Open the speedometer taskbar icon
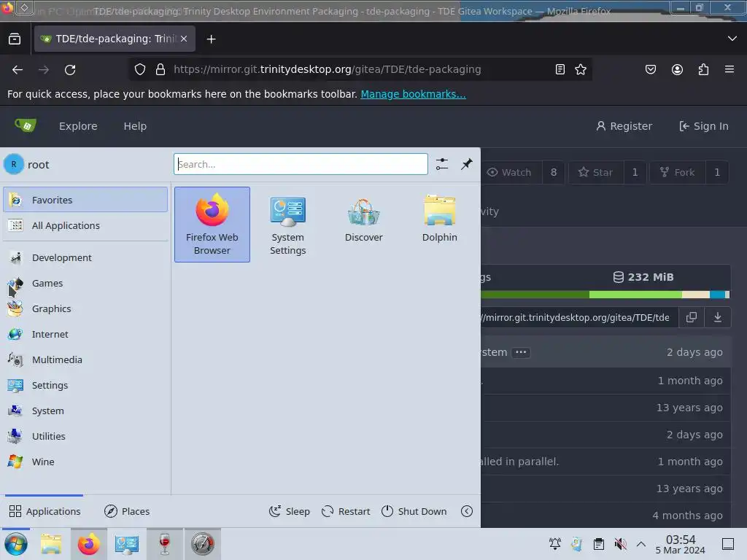747x560 pixels. pos(203,544)
